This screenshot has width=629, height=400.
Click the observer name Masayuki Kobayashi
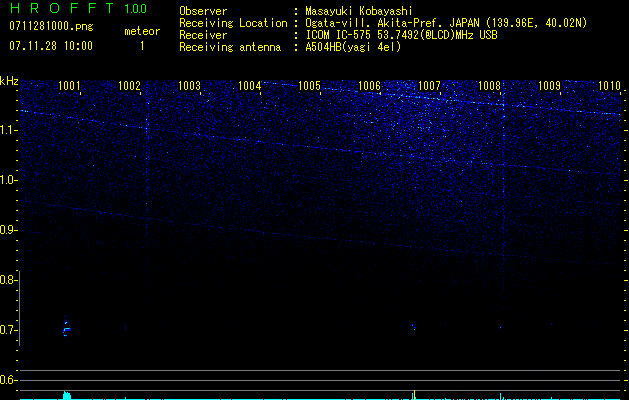click(359, 11)
